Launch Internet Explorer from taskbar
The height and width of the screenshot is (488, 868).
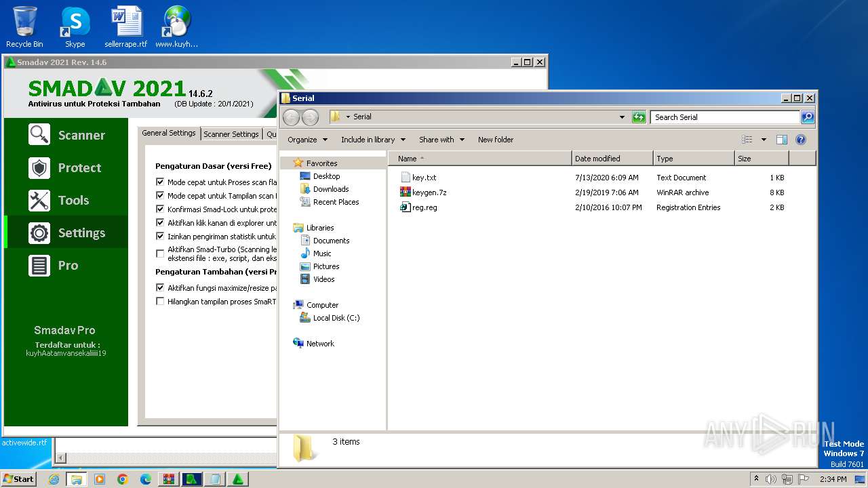coord(54,479)
